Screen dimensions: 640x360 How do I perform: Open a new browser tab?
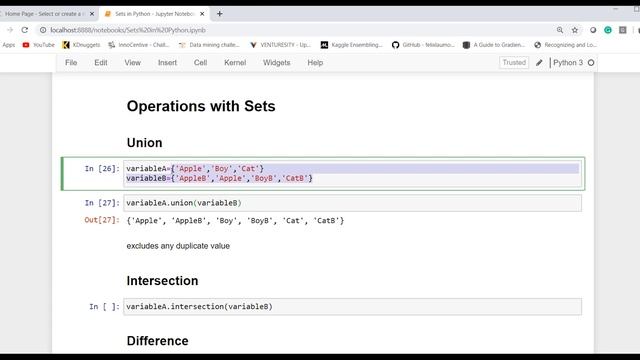click(x=220, y=14)
